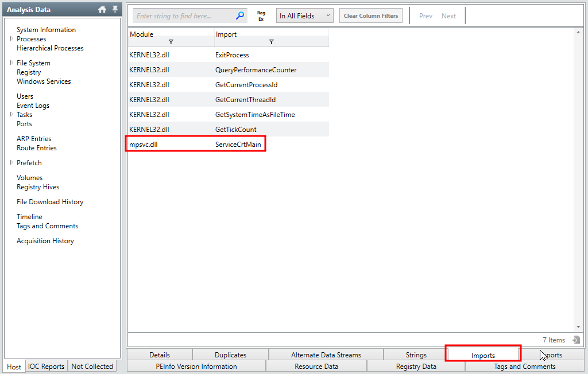Open the Import column filter icon

pos(271,42)
